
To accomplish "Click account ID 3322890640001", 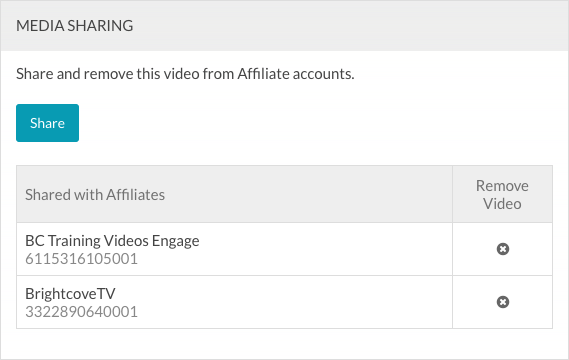I will tap(81, 312).
